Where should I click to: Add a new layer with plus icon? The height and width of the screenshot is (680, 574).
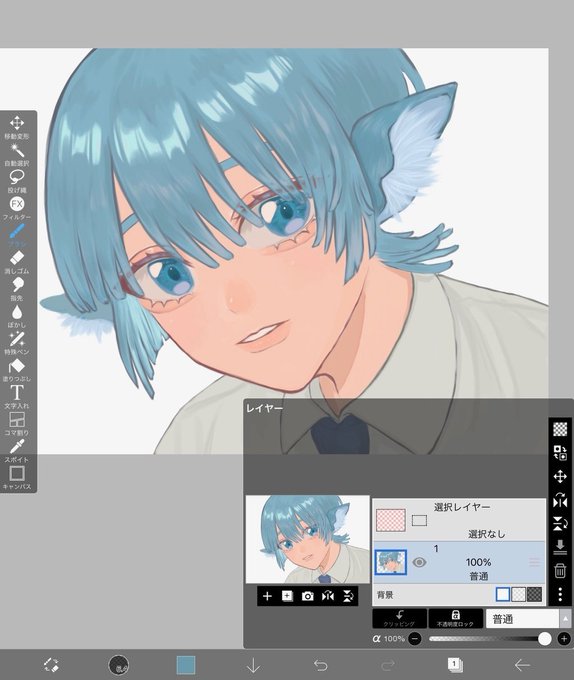coord(267,596)
